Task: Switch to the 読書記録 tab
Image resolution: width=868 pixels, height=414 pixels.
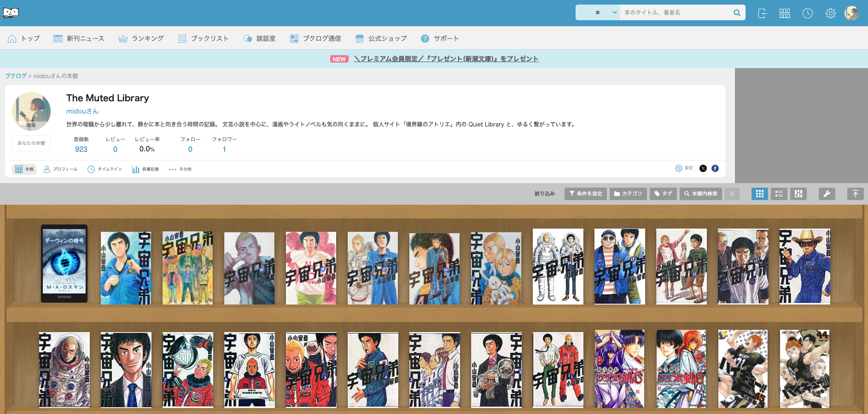Action: [146, 169]
